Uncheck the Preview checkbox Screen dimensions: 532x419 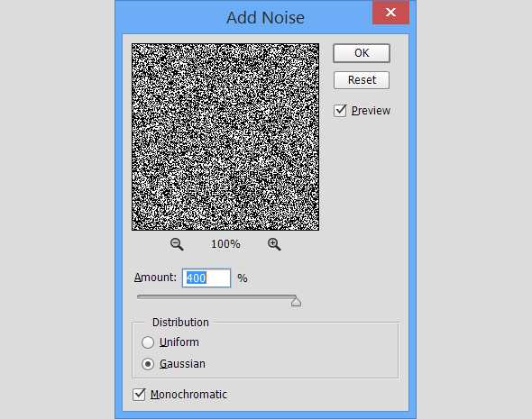point(340,111)
